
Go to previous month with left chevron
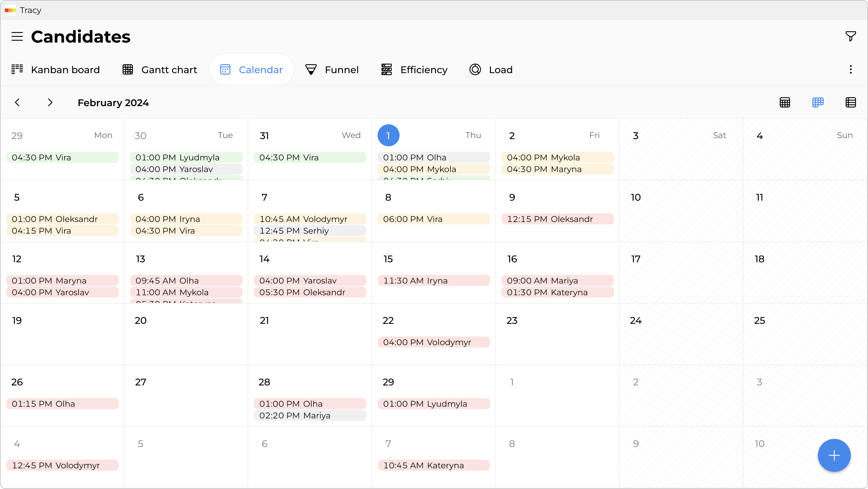pos(17,102)
